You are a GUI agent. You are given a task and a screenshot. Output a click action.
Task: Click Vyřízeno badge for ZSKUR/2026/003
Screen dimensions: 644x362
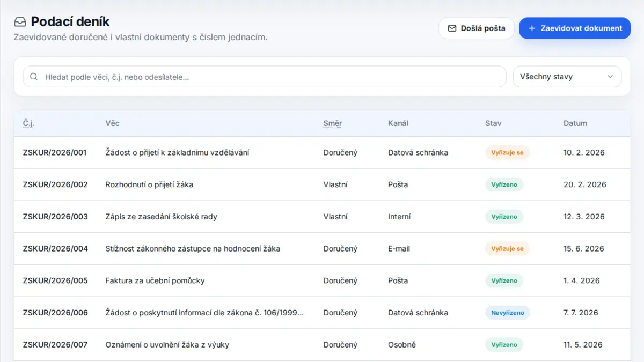(504, 217)
